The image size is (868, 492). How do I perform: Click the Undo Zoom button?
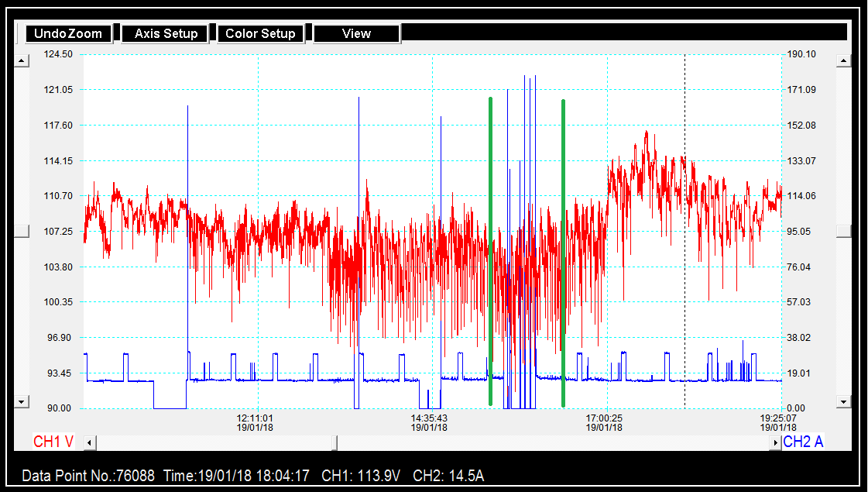click(x=68, y=33)
